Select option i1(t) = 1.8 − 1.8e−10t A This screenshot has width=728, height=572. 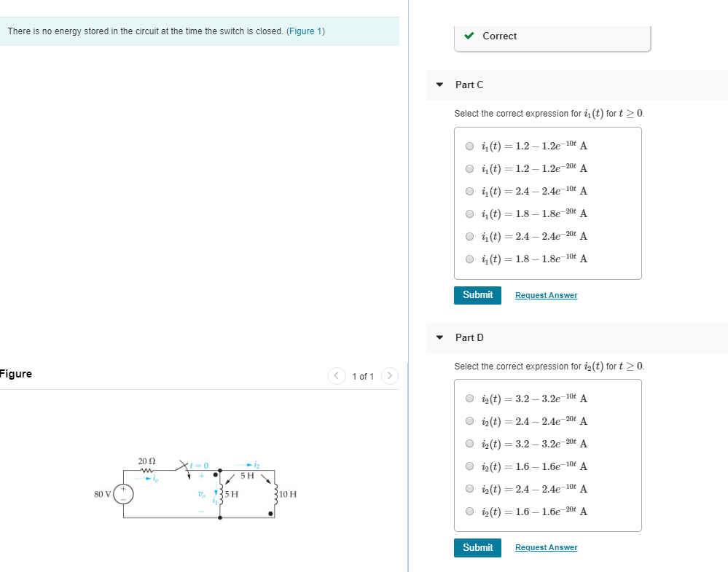tap(470, 259)
